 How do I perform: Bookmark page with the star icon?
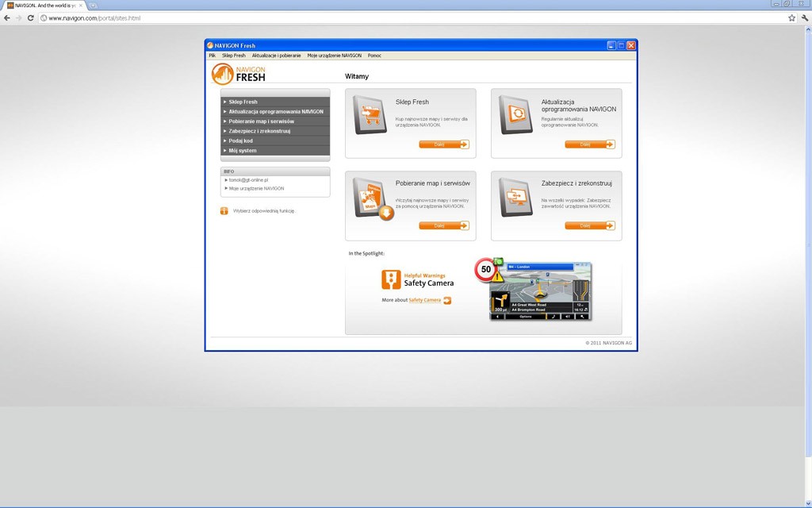click(791, 17)
